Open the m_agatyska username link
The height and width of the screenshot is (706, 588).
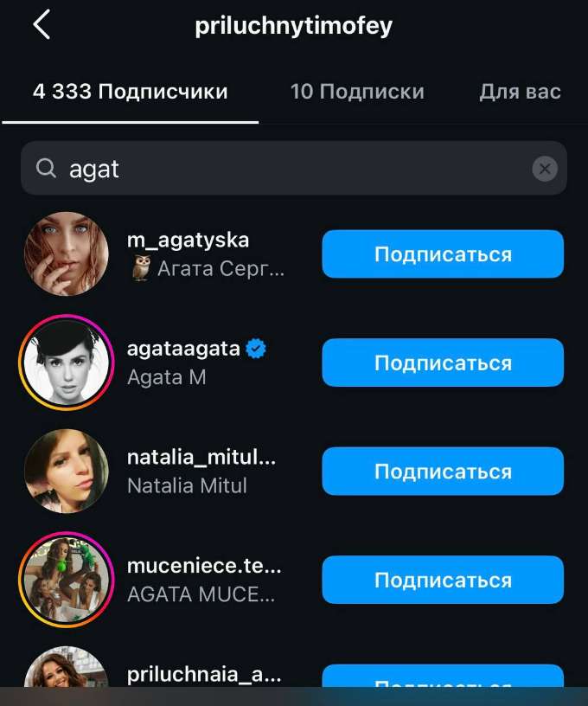pyautogui.click(x=188, y=241)
